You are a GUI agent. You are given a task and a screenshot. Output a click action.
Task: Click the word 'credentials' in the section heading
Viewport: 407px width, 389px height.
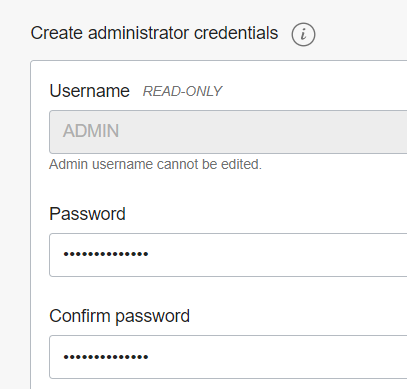236,33
